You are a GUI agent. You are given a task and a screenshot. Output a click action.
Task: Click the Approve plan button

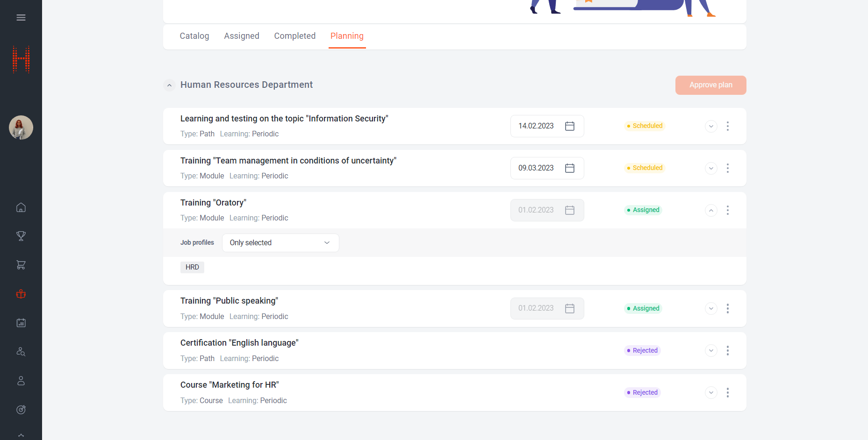coord(710,85)
